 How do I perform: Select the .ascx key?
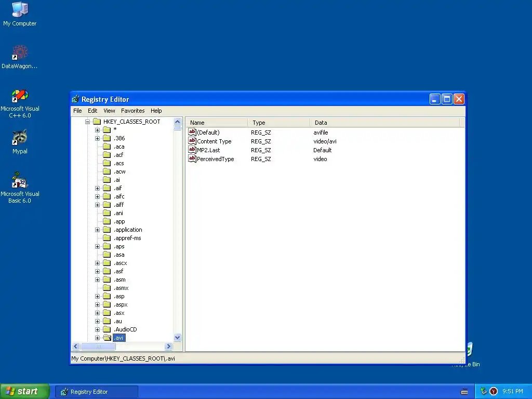(x=120, y=263)
